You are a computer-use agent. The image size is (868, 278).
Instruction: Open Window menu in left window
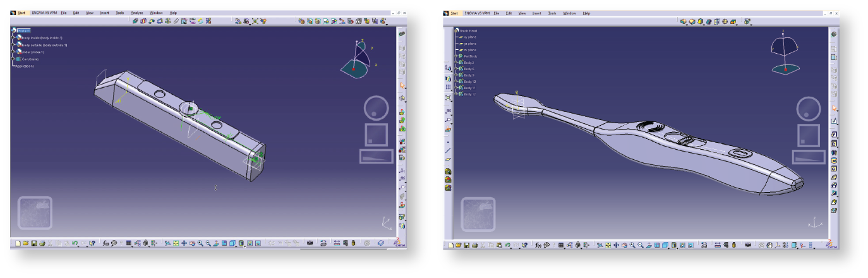coord(156,13)
